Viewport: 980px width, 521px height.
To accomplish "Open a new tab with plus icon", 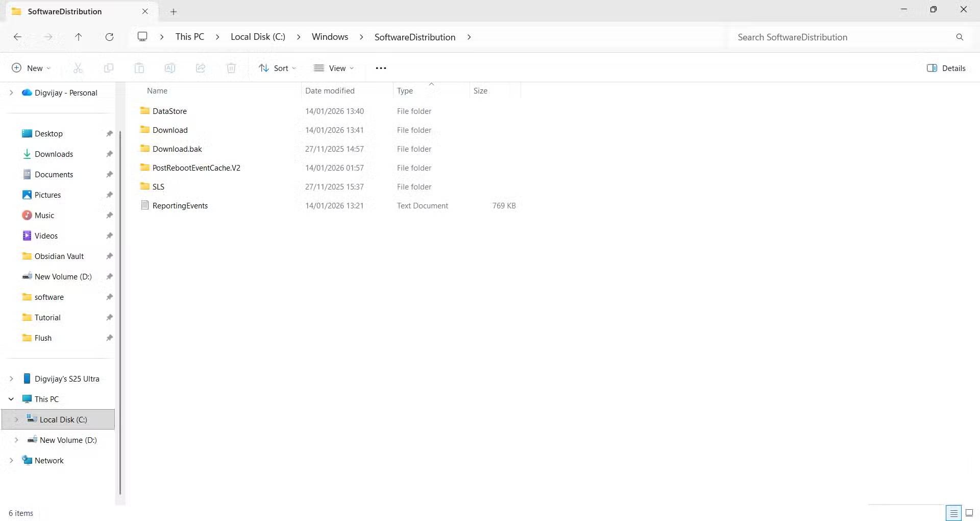I will coord(174,11).
